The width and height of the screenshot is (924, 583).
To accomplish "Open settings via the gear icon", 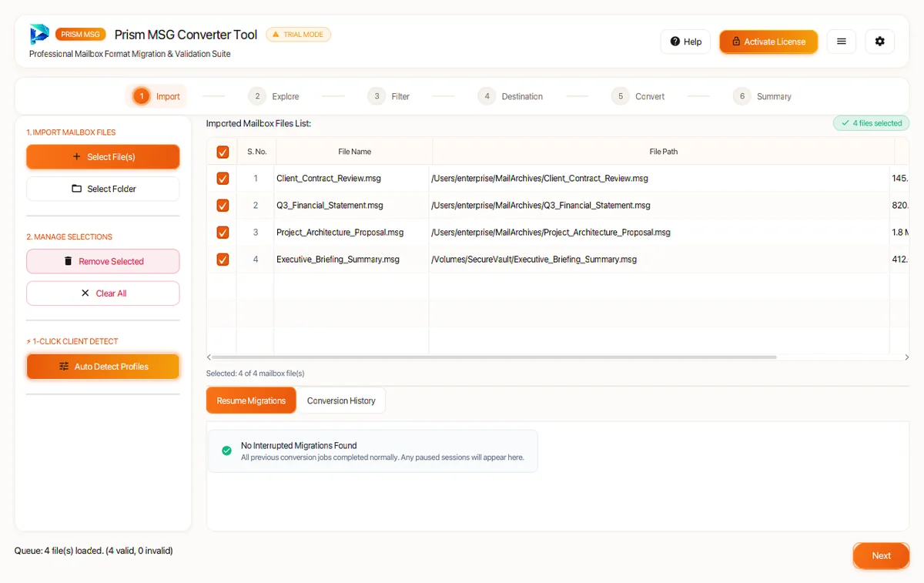I will 880,42.
